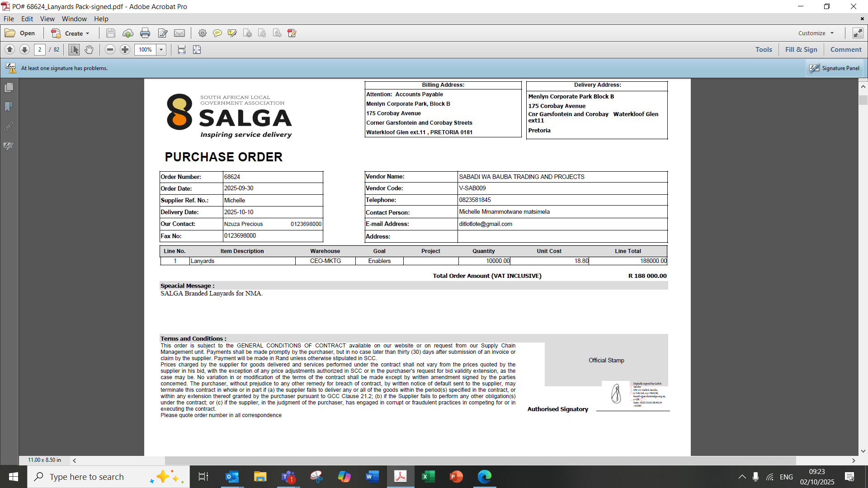
Task: Click the signature problem warning icon
Action: (x=11, y=68)
